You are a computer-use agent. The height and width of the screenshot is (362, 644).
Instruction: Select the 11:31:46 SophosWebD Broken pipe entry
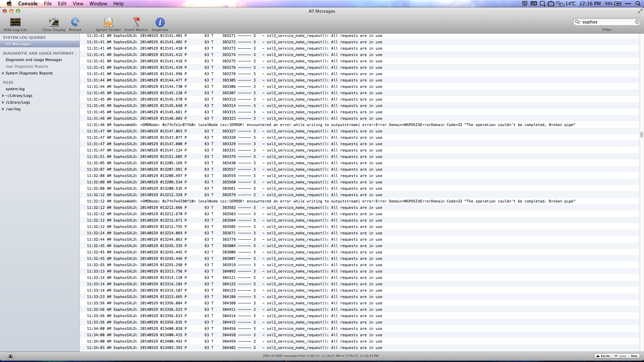(x=359, y=125)
